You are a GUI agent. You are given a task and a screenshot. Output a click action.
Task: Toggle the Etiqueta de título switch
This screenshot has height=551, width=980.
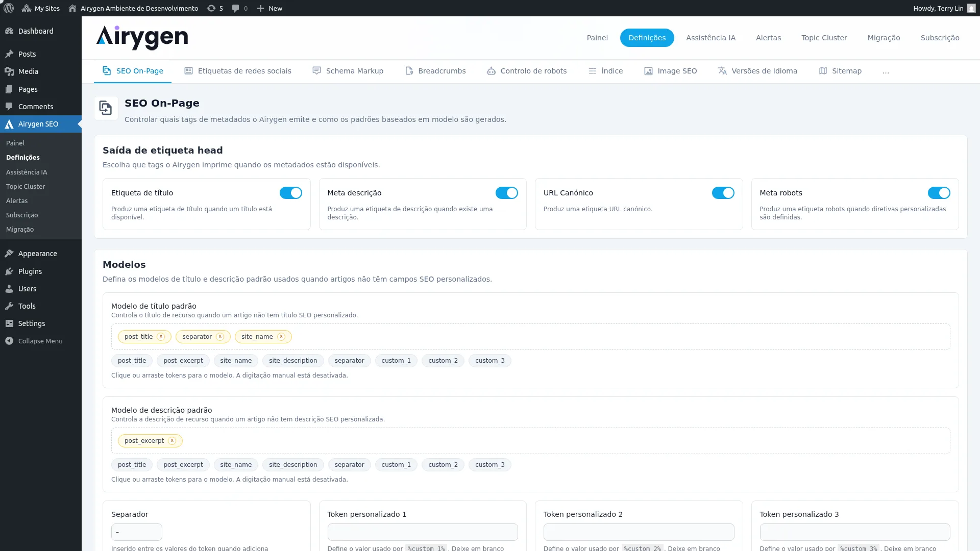coord(291,193)
